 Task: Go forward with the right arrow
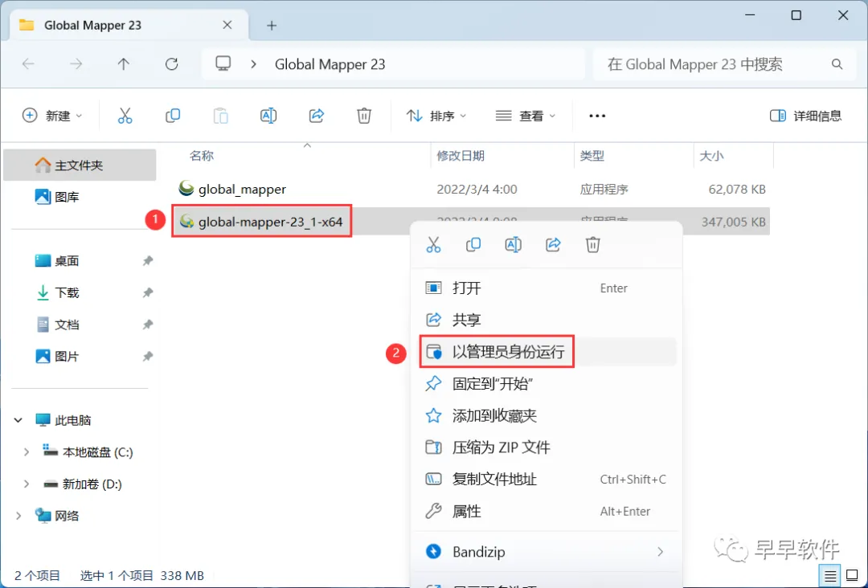tap(76, 64)
